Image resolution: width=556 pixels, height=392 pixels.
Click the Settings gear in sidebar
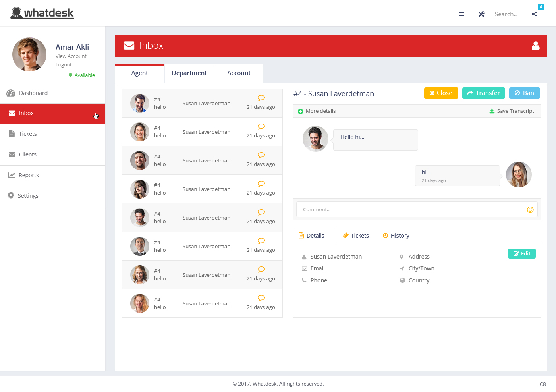[x=11, y=195]
